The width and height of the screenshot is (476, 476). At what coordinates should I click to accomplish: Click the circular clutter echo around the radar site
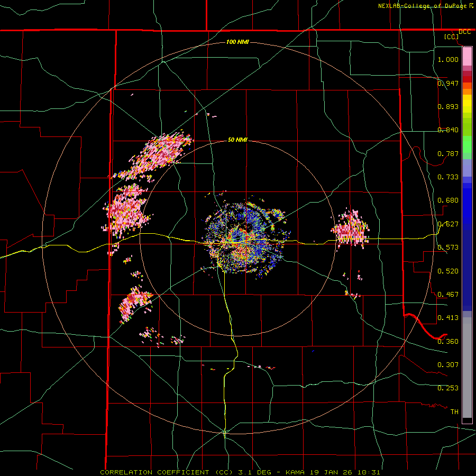pyautogui.click(x=246, y=239)
